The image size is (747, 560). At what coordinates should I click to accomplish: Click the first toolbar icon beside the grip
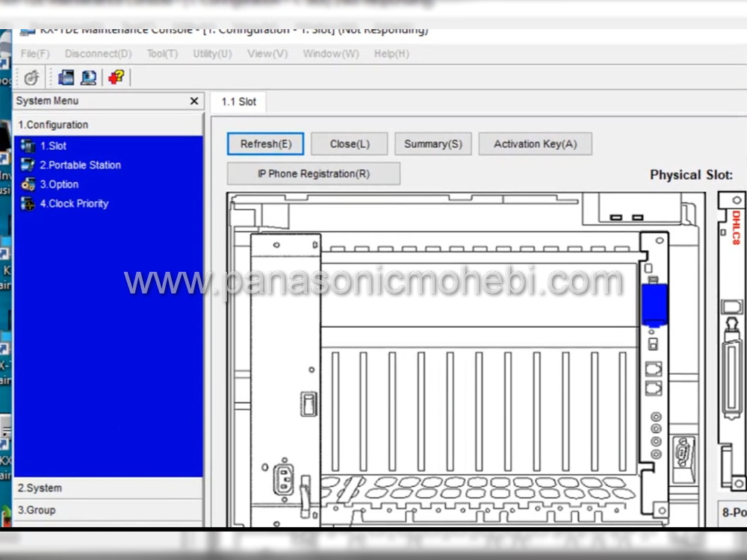(31, 78)
